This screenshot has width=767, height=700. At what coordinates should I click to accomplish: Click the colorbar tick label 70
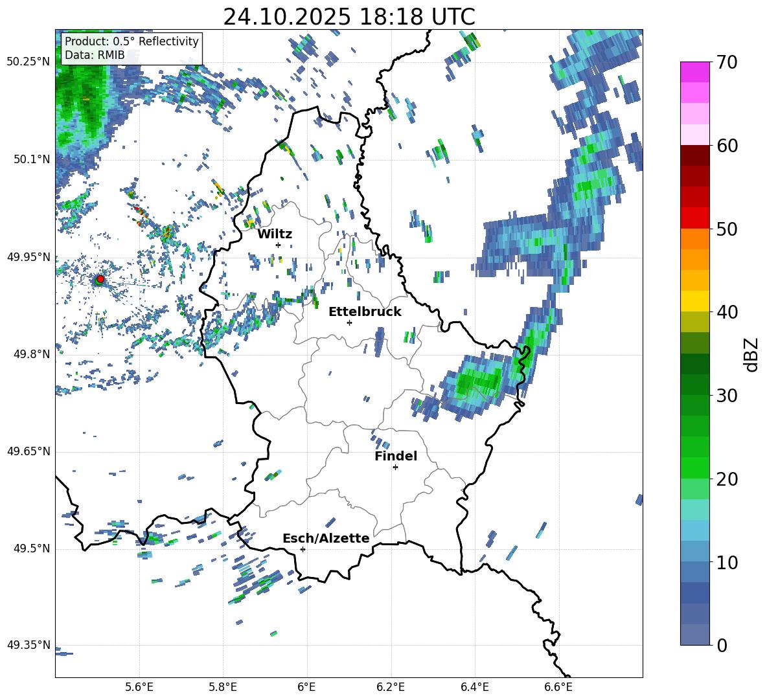coord(727,63)
